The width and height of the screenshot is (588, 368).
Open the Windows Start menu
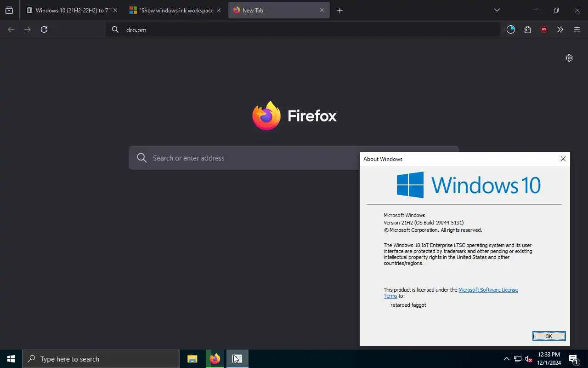click(x=11, y=359)
